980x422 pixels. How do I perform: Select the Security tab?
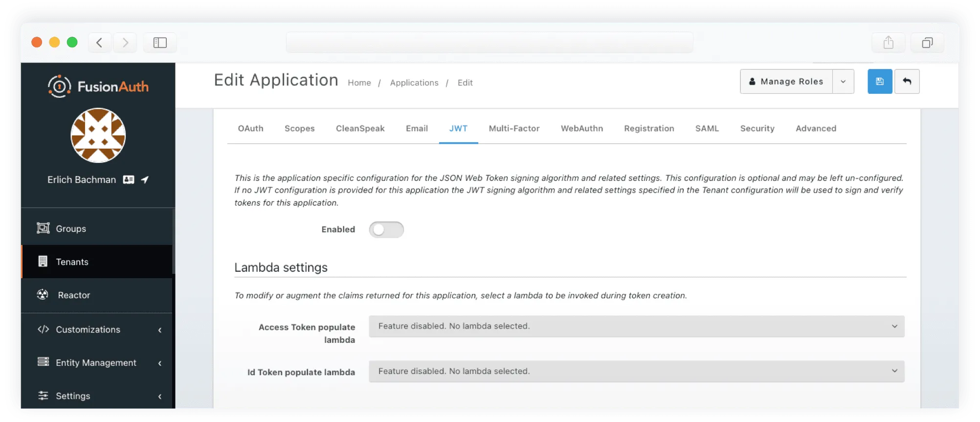pyautogui.click(x=757, y=129)
